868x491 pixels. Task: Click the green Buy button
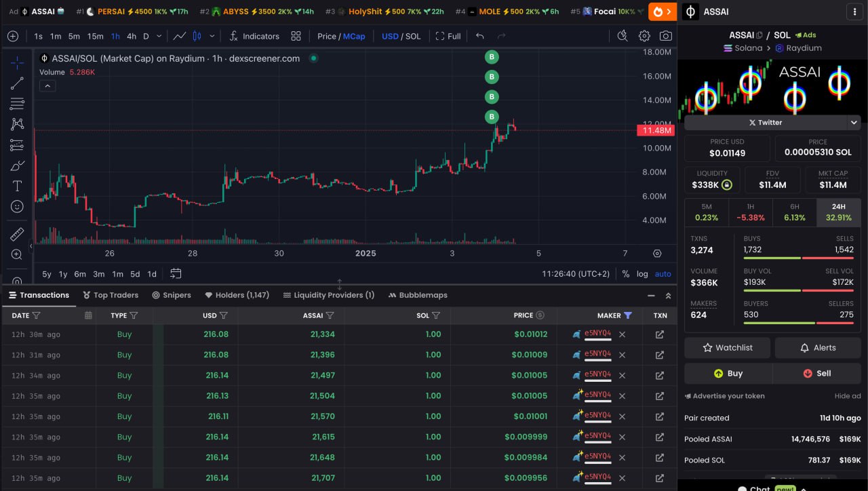coord(728,373)
